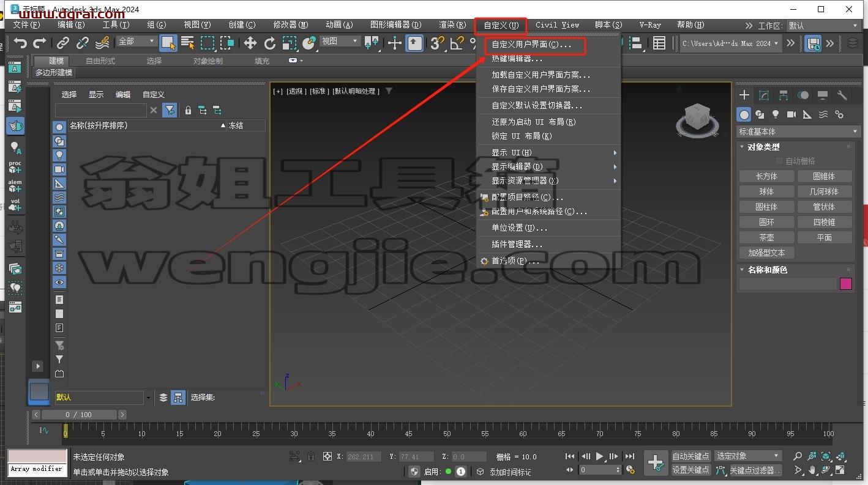Click the 圆柱体 cylinder button
Screen dimensions: 868x485
pos(766,207)
